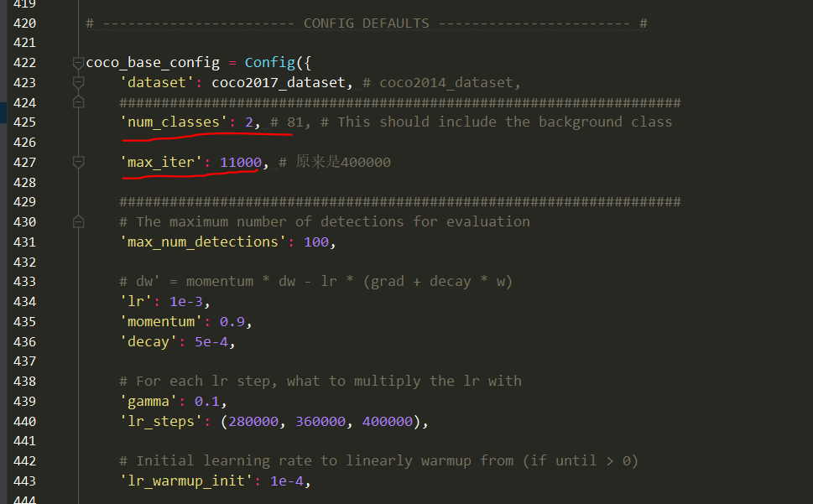Viewport: 813px width, 504px height.
Task: Click the lr value 1e-3
Action: click(186, 301)
